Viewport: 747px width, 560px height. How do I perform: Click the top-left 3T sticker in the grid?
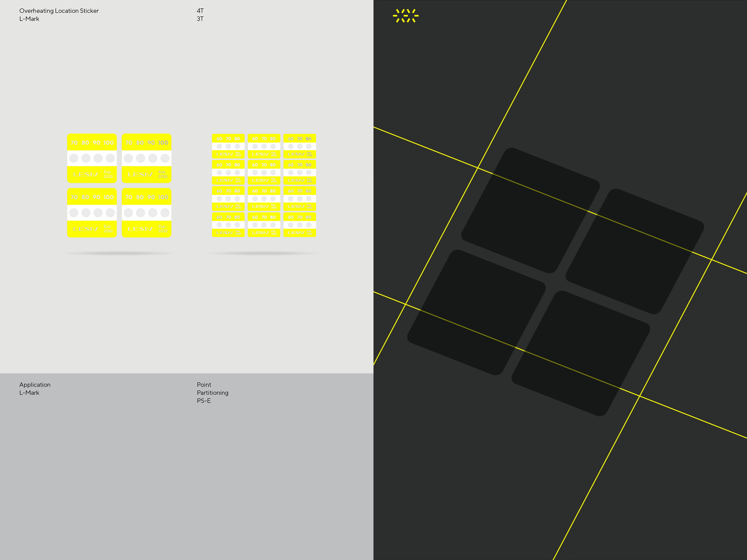(228, 146)
